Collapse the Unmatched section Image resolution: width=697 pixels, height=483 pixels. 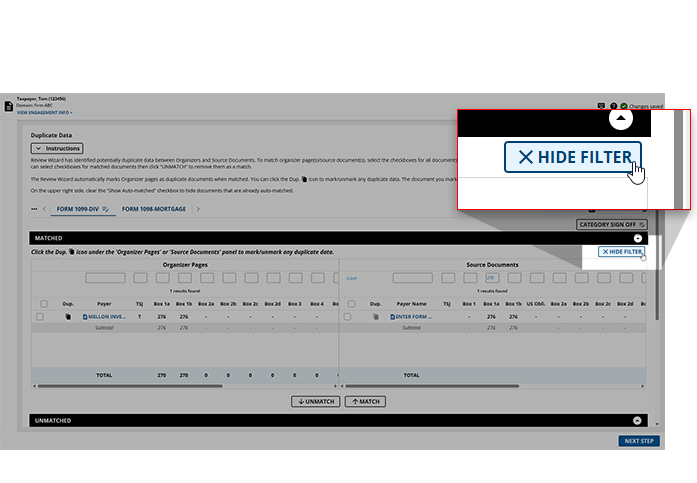click(637, 420)
